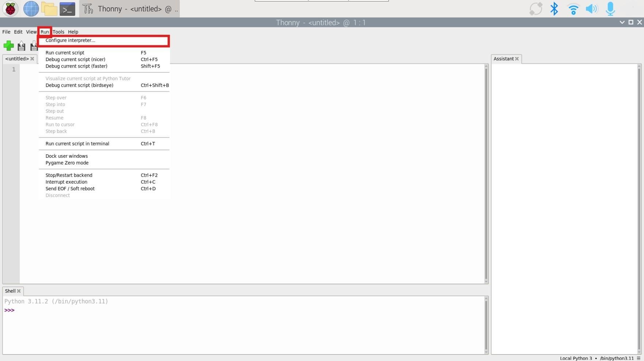Choose Configure interpreter... from Run menu

tap(104, 40)
